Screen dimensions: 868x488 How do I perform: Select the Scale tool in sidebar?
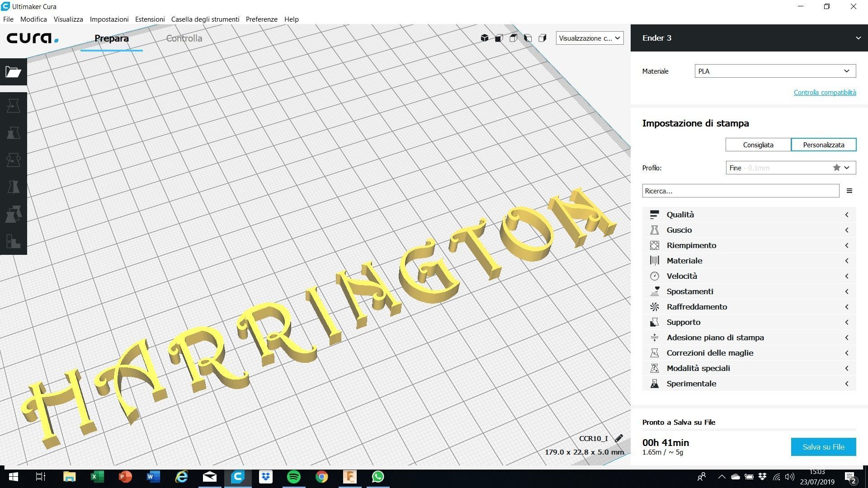pos(13,133)
